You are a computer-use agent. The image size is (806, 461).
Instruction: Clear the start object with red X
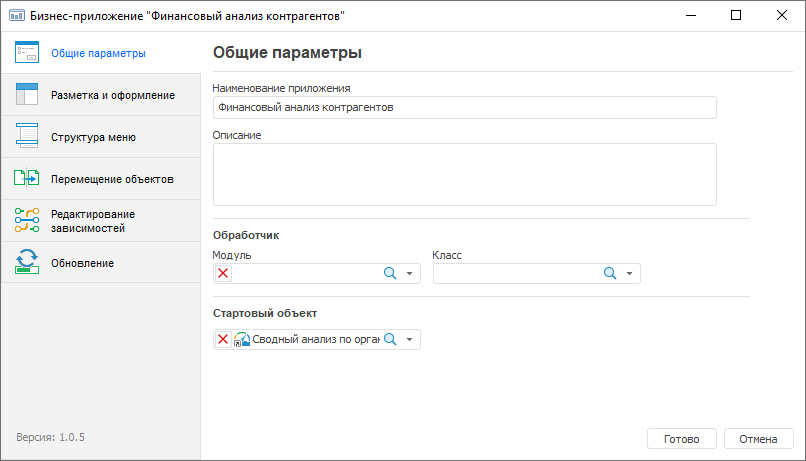[x=223, y=340]
